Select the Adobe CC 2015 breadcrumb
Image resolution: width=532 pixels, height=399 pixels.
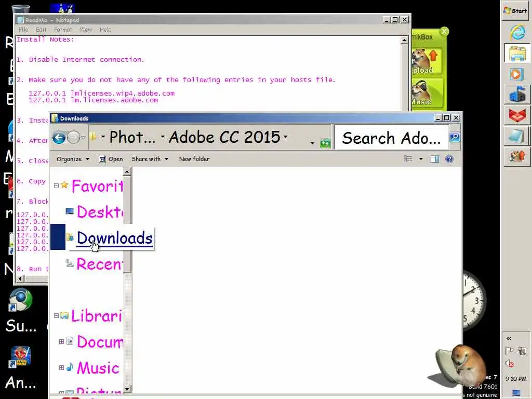pos(224,137)
